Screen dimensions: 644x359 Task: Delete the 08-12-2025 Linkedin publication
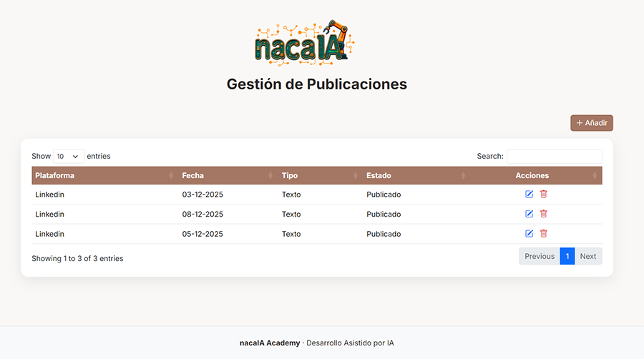coord(543,214)
